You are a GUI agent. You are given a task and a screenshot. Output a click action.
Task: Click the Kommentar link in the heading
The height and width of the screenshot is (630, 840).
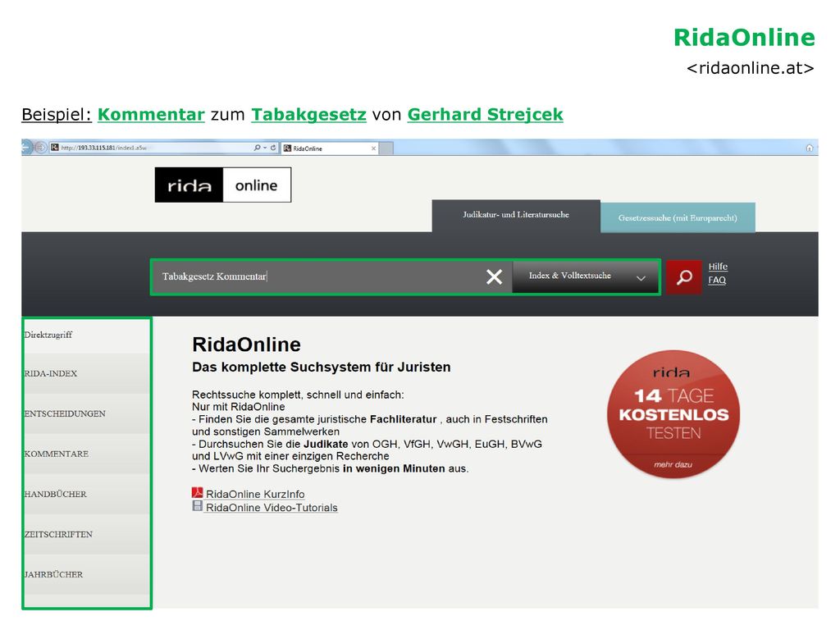pos(151,114)
